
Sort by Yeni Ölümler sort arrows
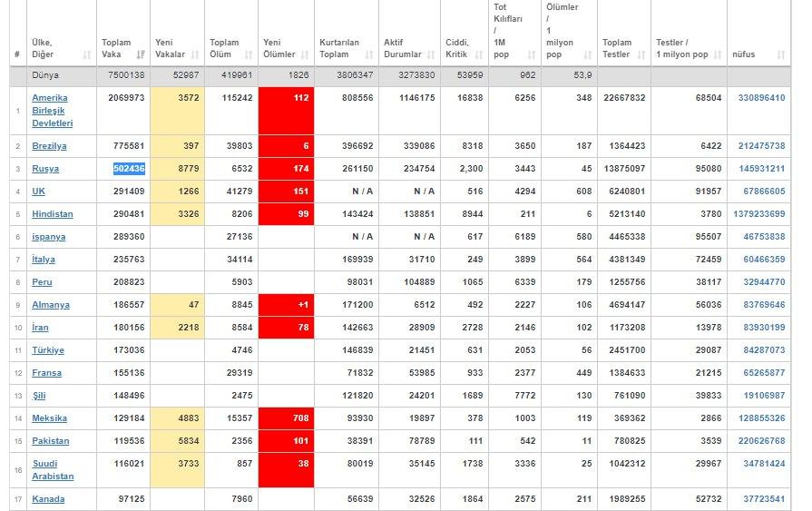305,54
